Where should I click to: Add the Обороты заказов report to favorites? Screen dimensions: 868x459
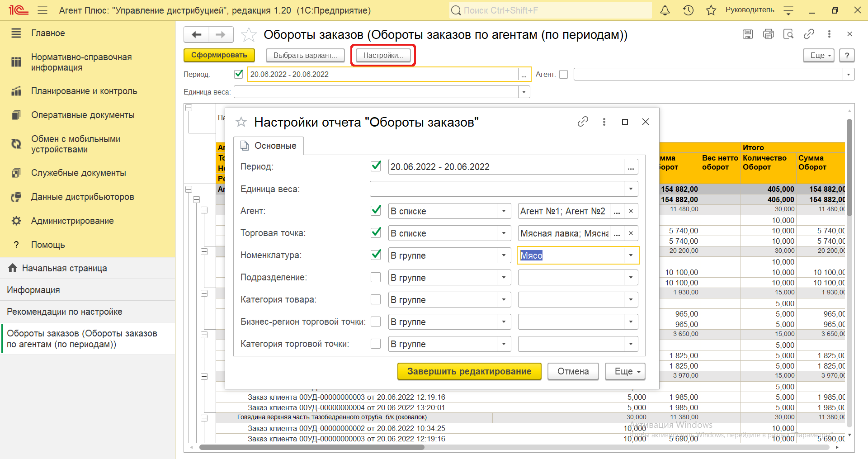click(x=249, y=35)
